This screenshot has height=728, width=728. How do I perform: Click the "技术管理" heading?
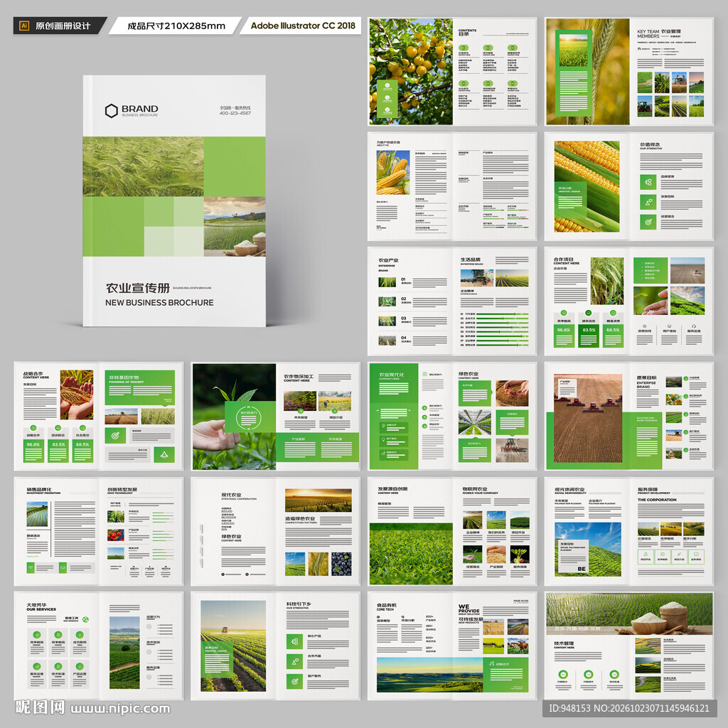coord(564,643)
